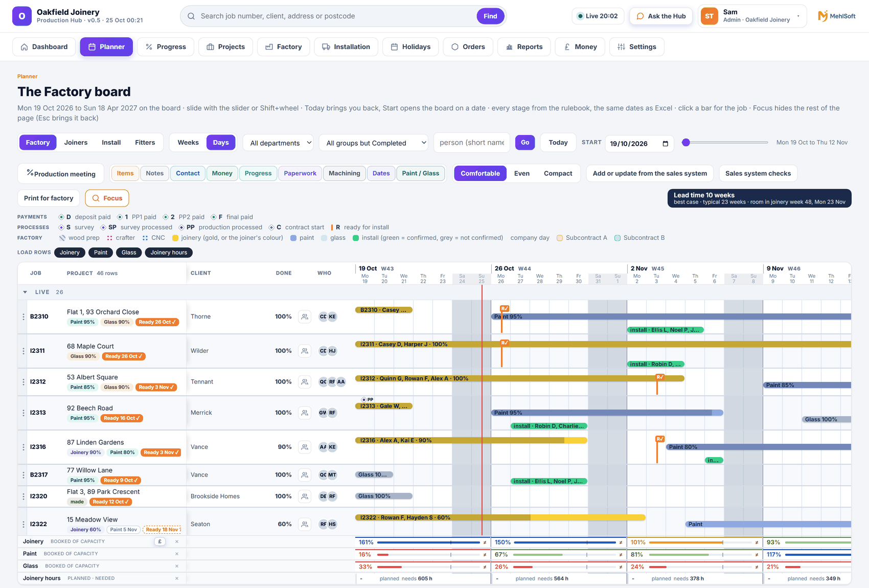Image resolution: width=869 pixels, height=588 pixels.
Task: Toggle the Glass load row pill
Action: (x=129, y=253)
